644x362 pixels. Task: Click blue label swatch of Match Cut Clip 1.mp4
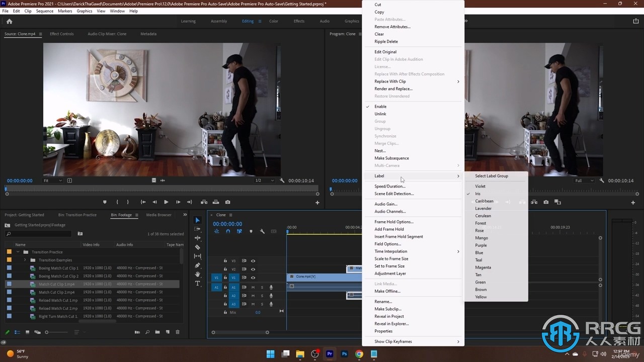pyautogui.click(x=9, y=284)
